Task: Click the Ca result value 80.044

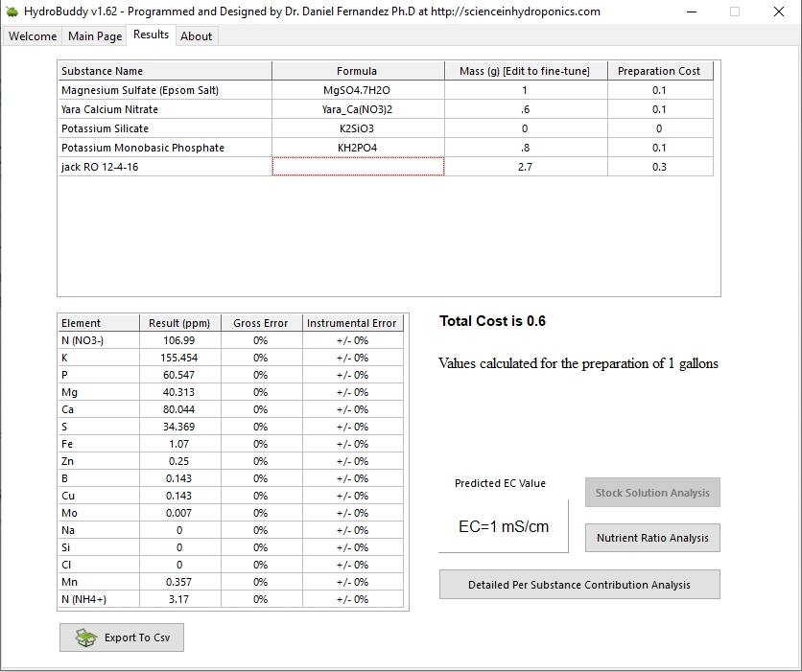Action: [180, 409]
